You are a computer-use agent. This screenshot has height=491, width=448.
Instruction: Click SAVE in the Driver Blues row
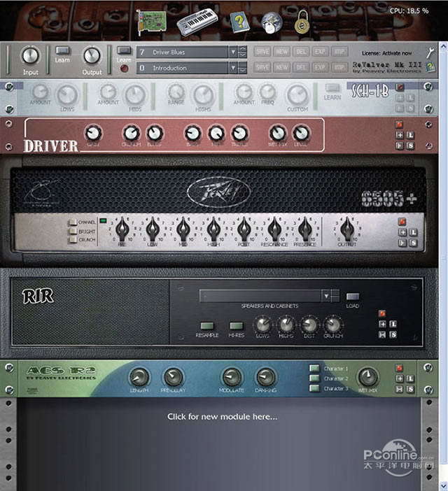pyautogui.click(x=262, y=52)
